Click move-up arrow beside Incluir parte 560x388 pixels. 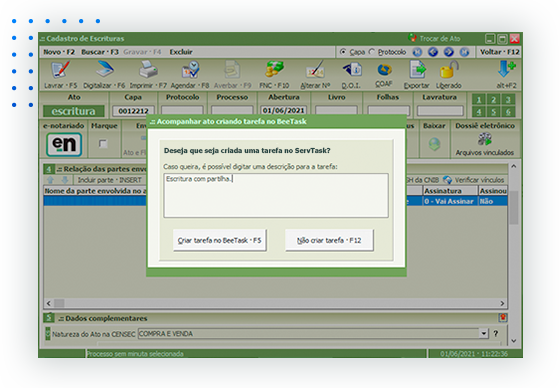(x=50, y=180)
